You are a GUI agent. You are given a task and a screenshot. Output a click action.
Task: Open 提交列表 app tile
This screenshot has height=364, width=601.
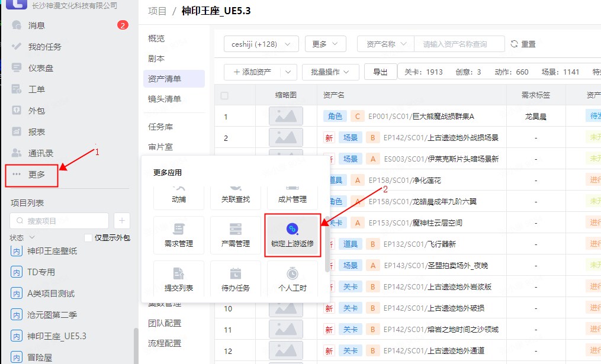[178, 279]
